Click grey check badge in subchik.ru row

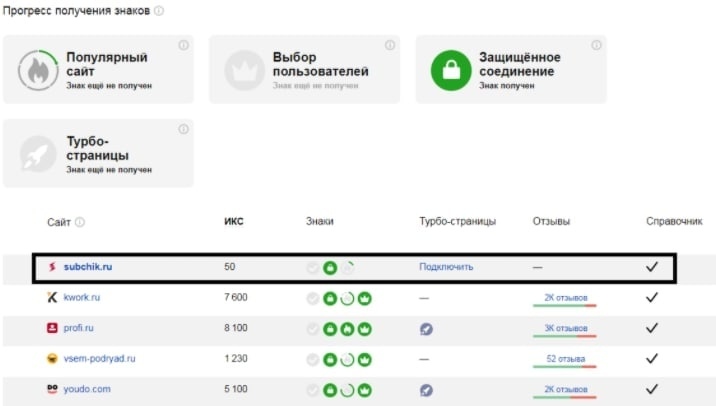[x=313, y=268]
